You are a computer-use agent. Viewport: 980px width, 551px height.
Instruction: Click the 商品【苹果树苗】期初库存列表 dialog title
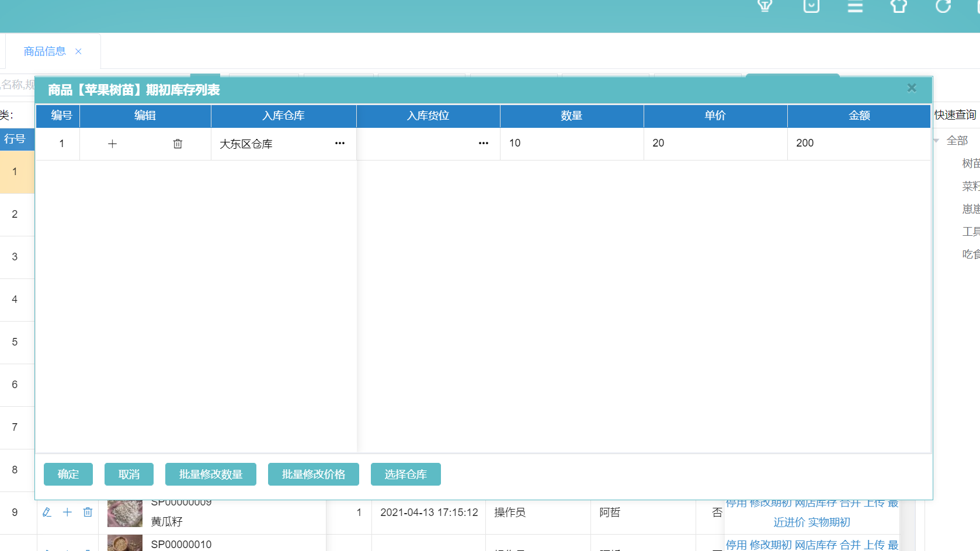coord(134,90)
